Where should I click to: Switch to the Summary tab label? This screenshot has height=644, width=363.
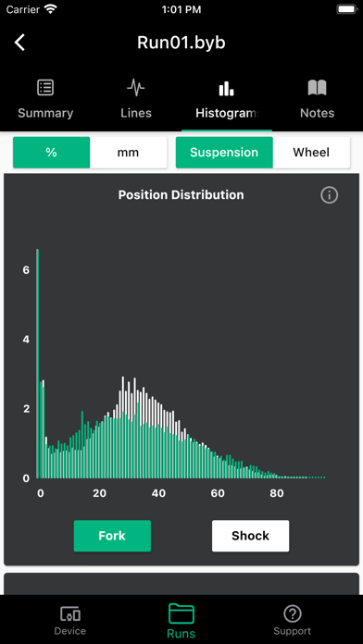tap(45, 113)
